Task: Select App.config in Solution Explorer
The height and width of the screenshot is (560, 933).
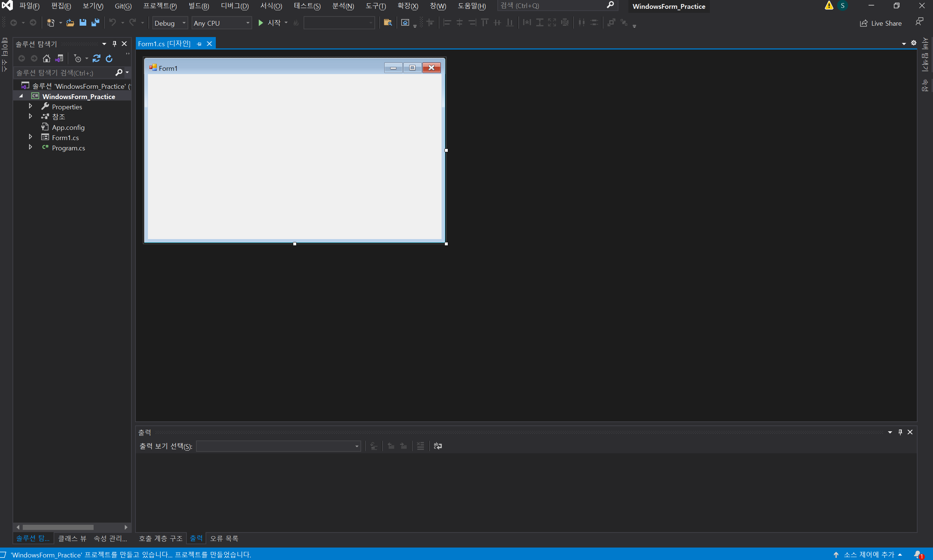Action: pos(68,127)
